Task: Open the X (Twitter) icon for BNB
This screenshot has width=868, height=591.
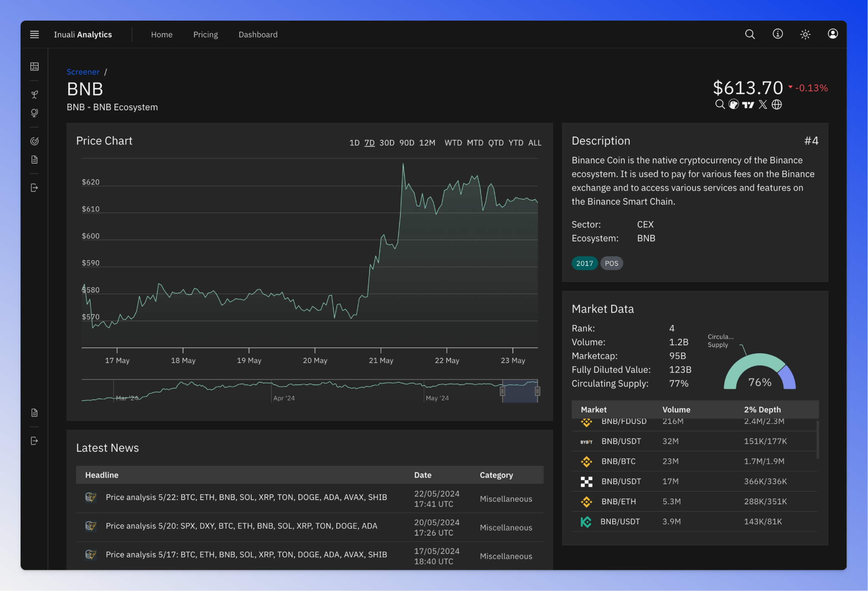Action: (763, 105)
